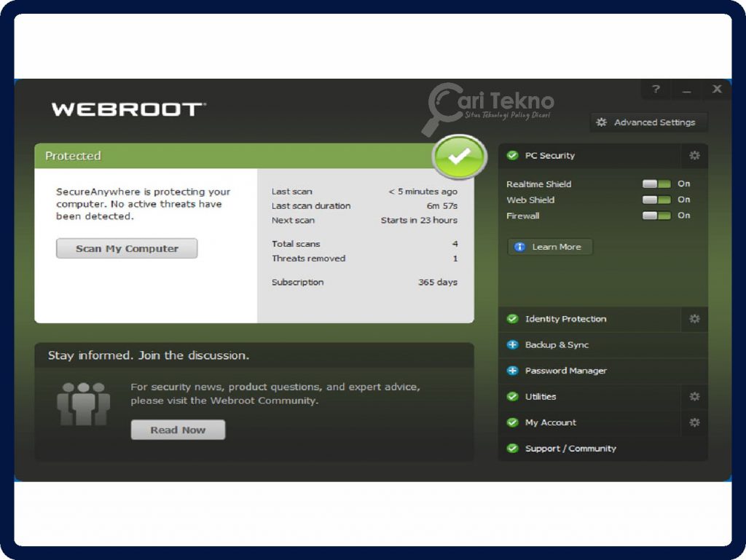This screenshot has width=746, height=560.
Task: Expand the My Account section
Action: pyautogui.click(x=590, y=422)
